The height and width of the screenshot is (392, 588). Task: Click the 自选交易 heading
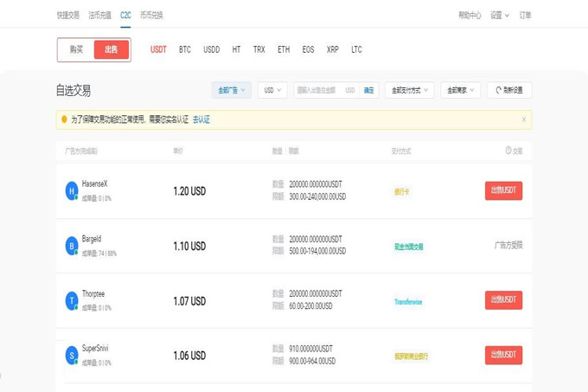point(73,90)
